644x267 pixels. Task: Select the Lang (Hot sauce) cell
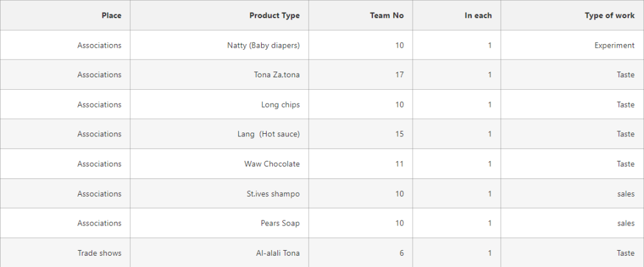219,134
